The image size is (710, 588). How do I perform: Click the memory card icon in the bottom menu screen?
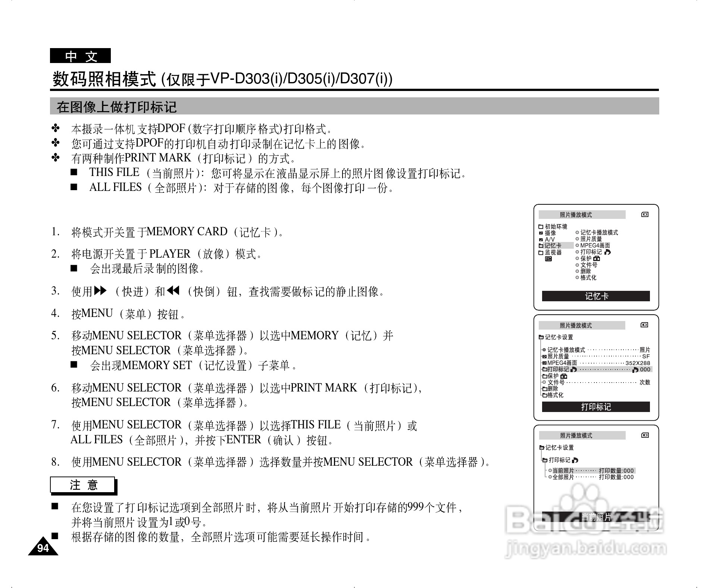click(645, 435)
